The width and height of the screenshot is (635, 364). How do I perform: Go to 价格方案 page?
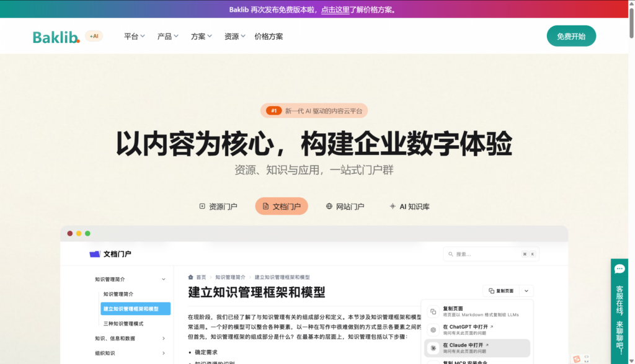point(269,37)
